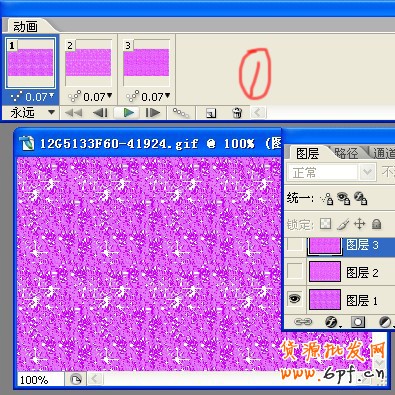Image resolution: width=395 pixels, height=395 pixels.
Task: Delete the selected animation frame
Action: coord(237,113)
